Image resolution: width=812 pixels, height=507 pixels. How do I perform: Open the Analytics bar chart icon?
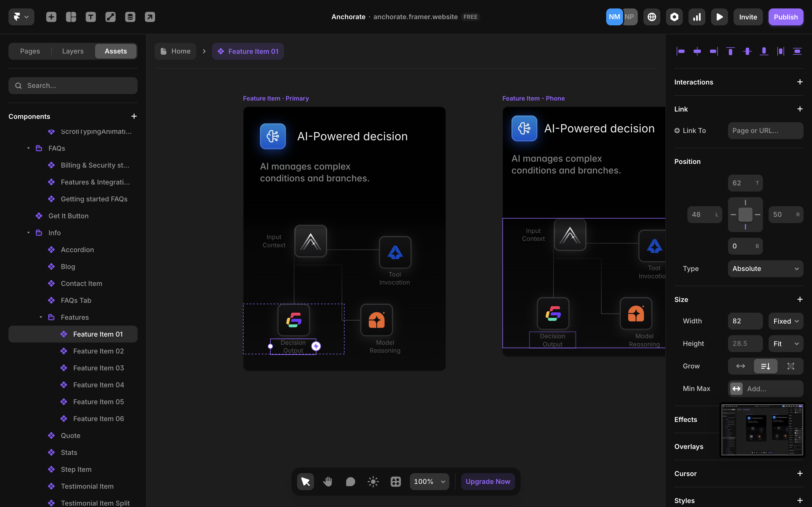coord(697,17)
